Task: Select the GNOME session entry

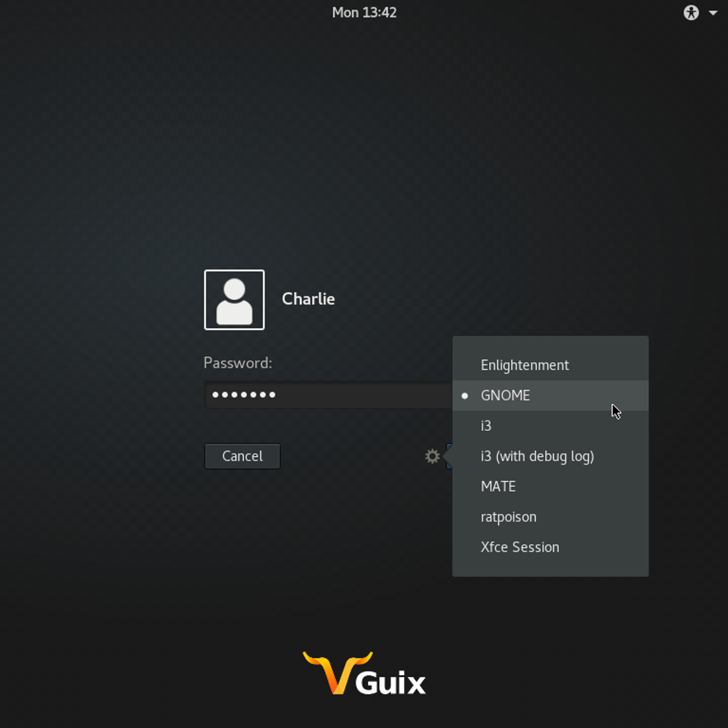Action: click(x=506, y=396)
